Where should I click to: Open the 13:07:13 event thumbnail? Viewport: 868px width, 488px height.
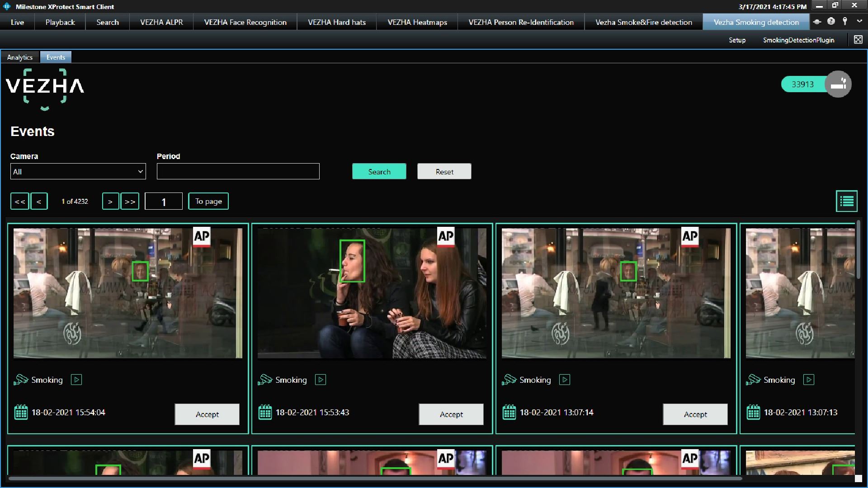[800, 293]
